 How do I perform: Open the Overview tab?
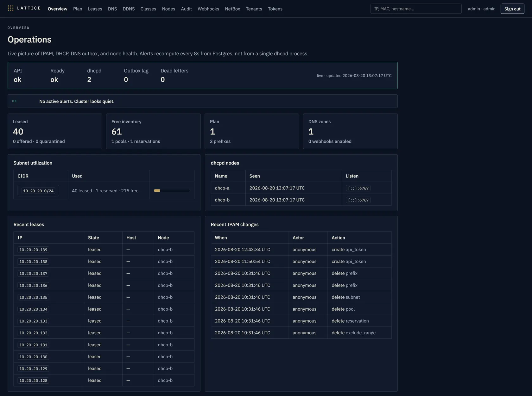pos(57,9)
